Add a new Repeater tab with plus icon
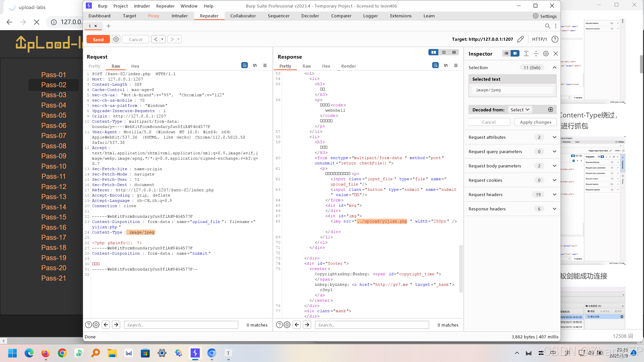The width and height of the screenshot is (644, 362). 108,26
